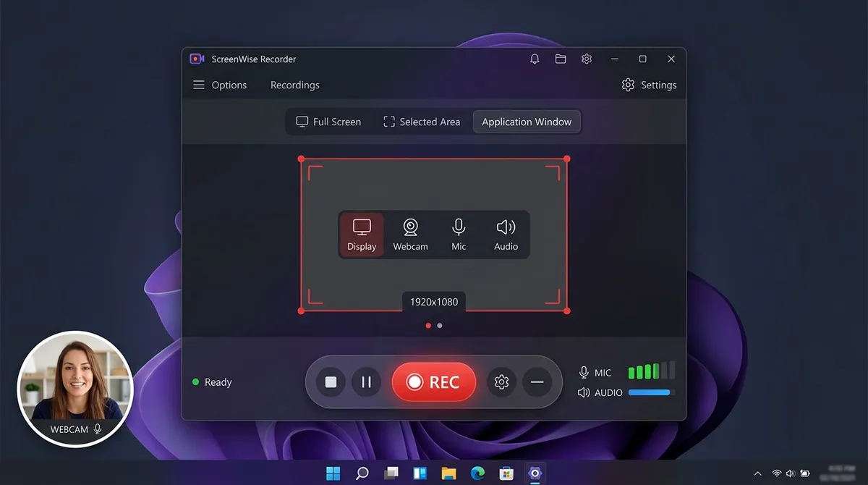Image resolution: width=868 pixels, height=485 pixels.
Task: Expand the system tray hidden icons chevron
Action: (758, 473)
